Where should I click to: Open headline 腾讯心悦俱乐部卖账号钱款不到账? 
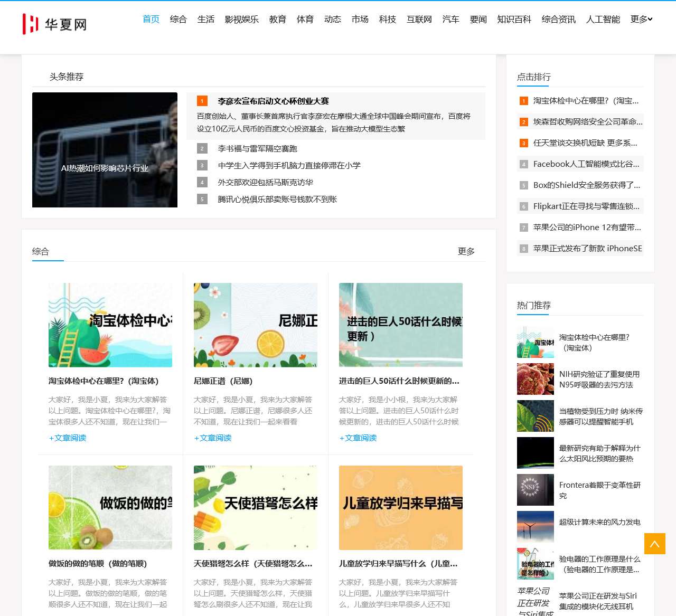tap(277, 199)
